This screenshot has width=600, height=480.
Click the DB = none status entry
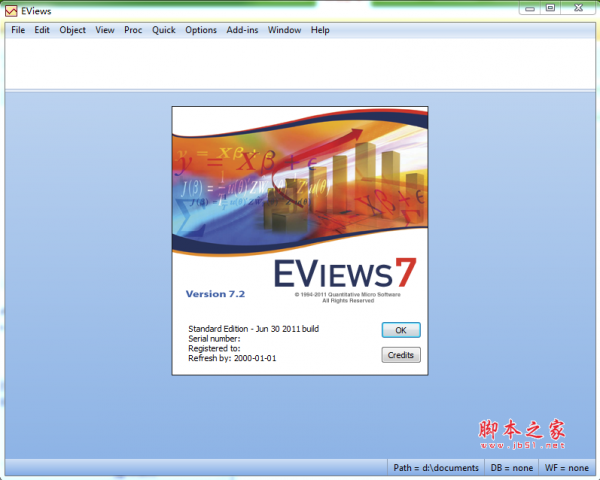point(512,468)
